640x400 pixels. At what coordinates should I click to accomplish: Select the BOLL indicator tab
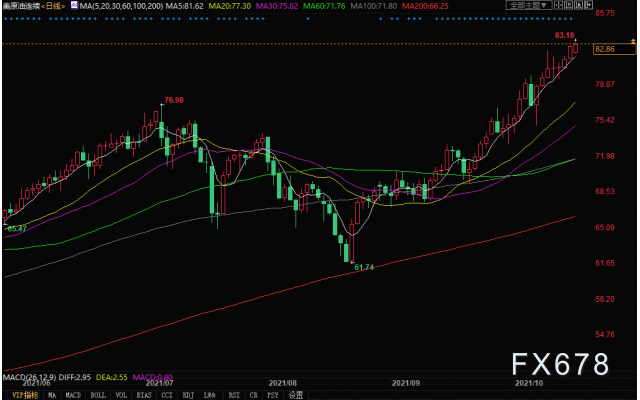(98, 395)
